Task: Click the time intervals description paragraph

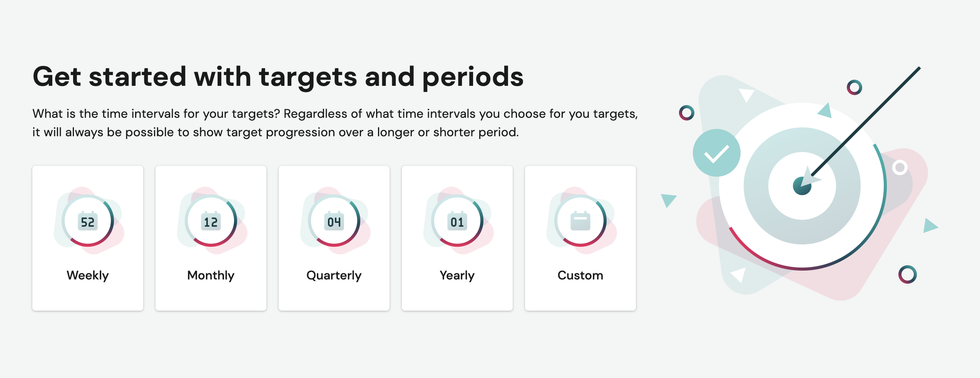Action: 335,123
